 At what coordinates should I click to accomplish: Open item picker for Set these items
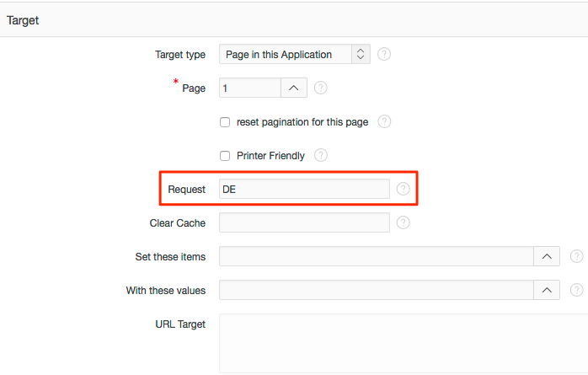(547, 256)
